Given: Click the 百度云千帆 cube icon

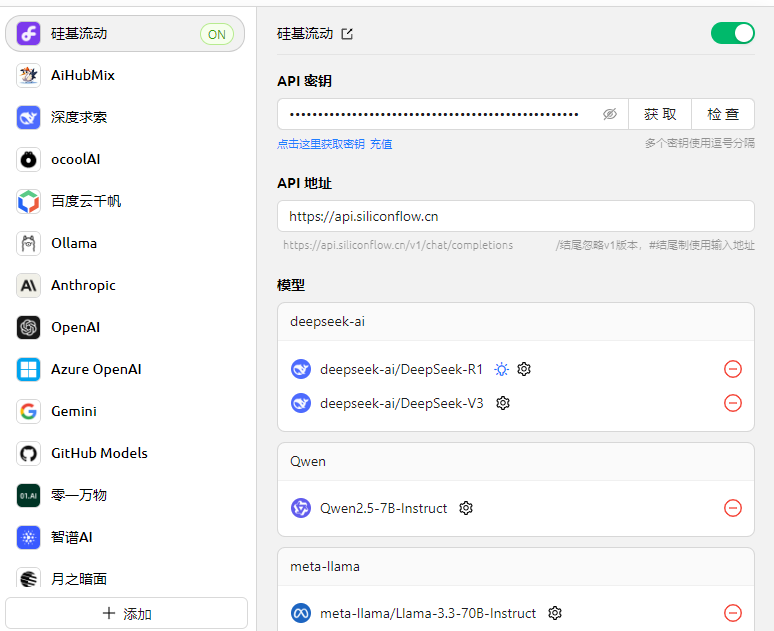Looking at the screenshot, I should click(28, 201).
